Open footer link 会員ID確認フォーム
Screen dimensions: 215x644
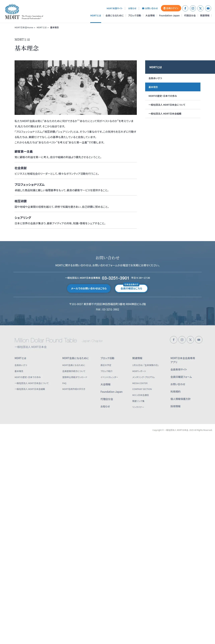[181, 377]
